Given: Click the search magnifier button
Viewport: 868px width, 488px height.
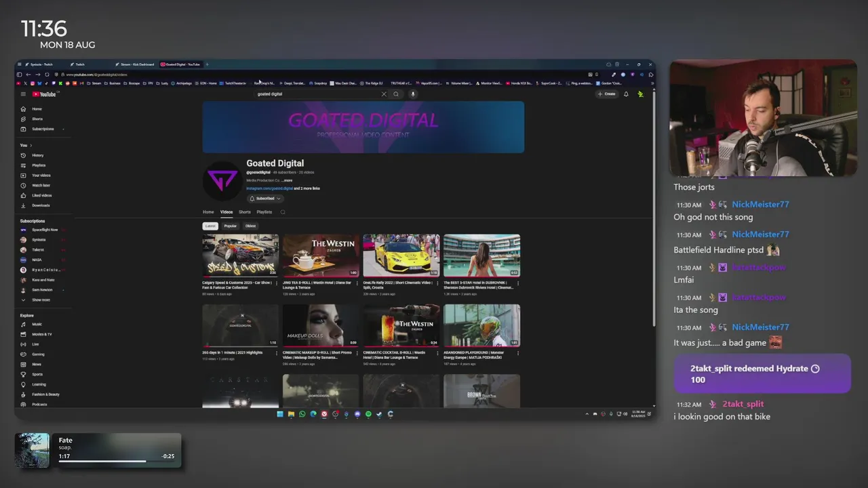Looking at the screenshot, I should point(396,94).
